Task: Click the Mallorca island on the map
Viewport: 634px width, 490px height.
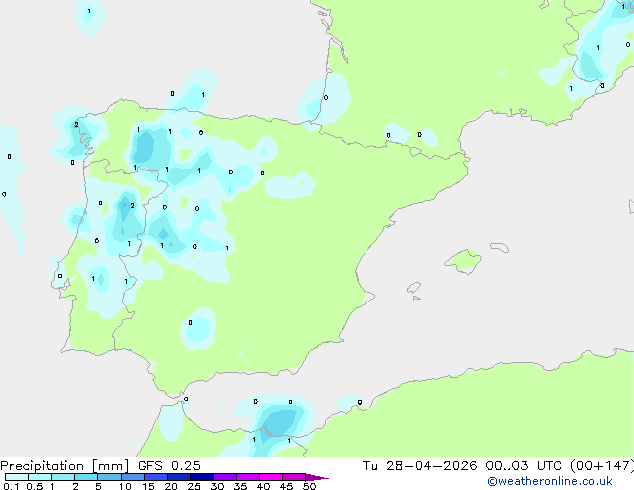Action: point(463,261)
